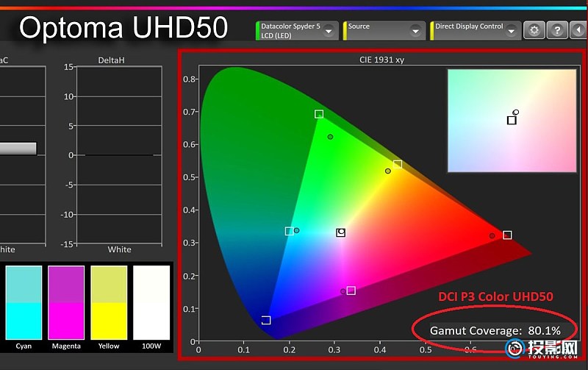588x370 pixels.
Task: Click the DeltaH chart title
Action: click(111, 60)
